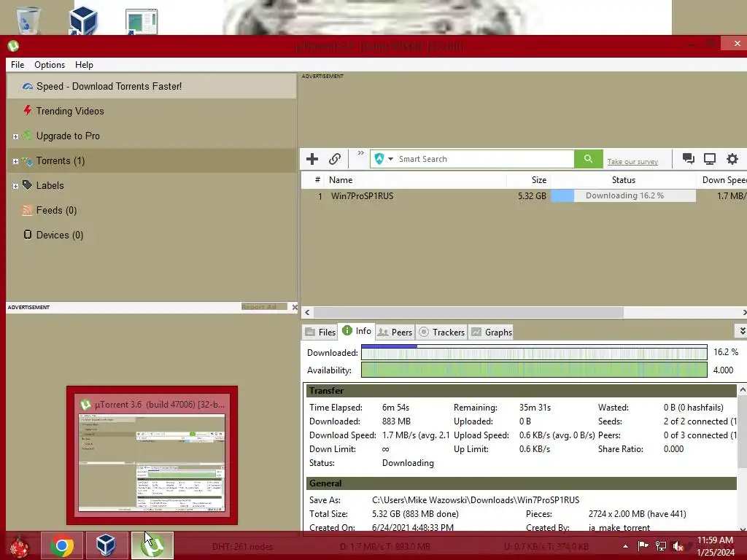Click the network tray icon
Image resolution: width=747 pixels, height=560 pixels.
tap(660, 545)
